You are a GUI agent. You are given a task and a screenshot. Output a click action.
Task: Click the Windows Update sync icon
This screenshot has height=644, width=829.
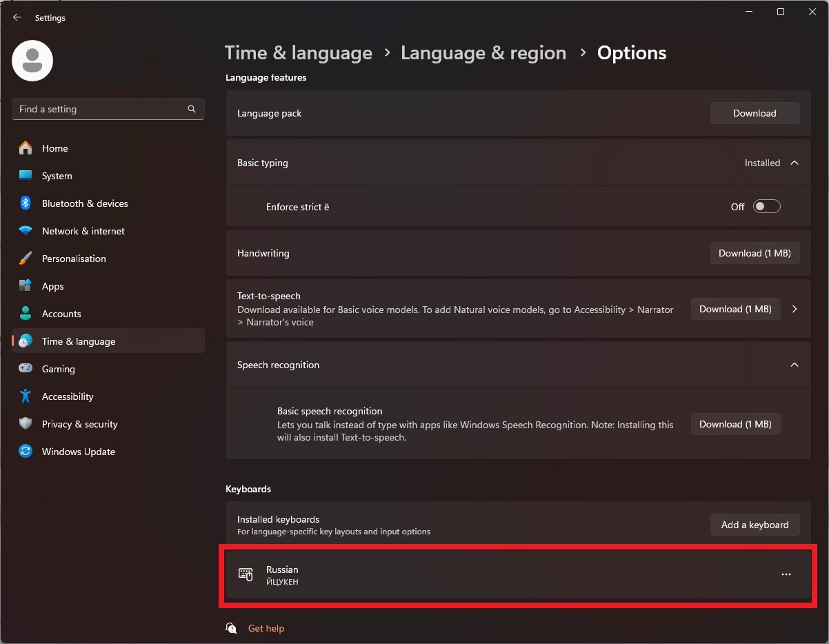click(x=26, y=452)
